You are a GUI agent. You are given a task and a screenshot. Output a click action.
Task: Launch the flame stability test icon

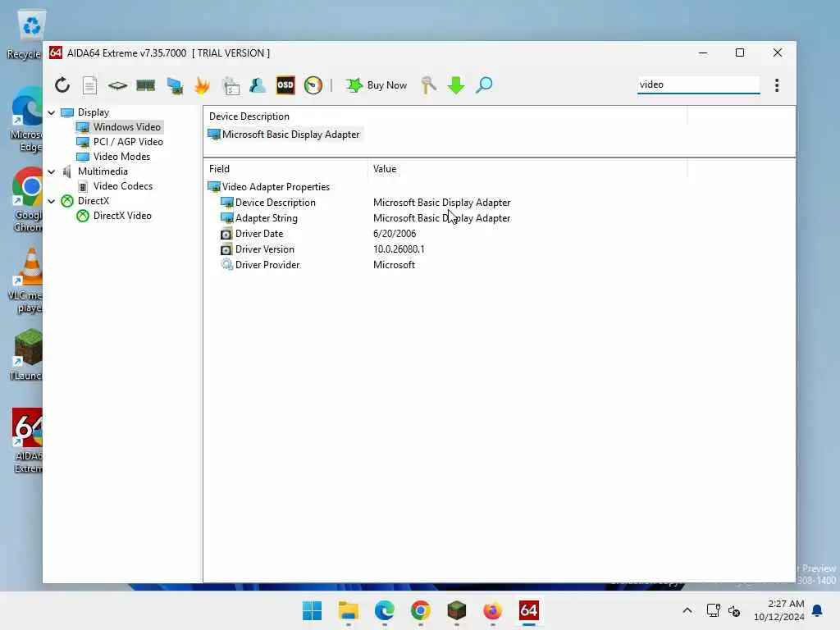click(202, 85)
